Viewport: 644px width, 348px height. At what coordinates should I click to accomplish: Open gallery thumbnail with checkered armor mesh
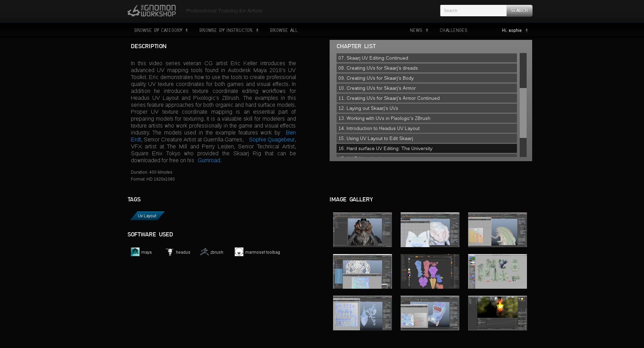pyautogui.click(x=363, y=271)
